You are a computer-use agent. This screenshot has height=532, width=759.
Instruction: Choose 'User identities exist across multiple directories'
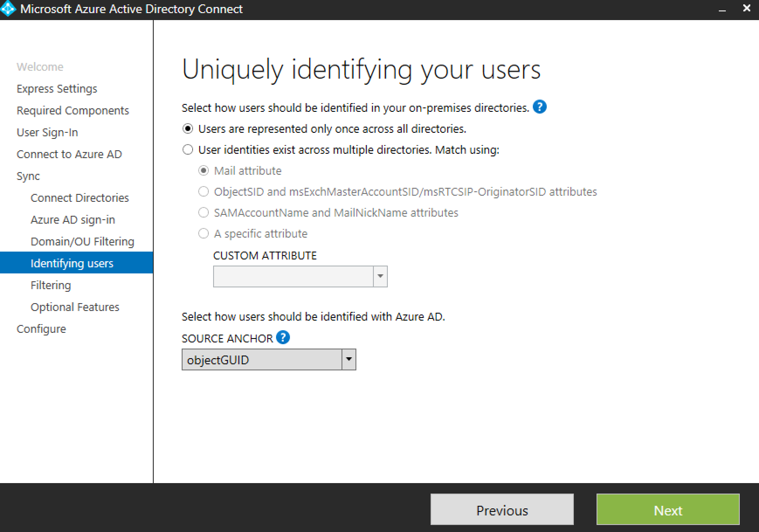[x=188, y=150]
